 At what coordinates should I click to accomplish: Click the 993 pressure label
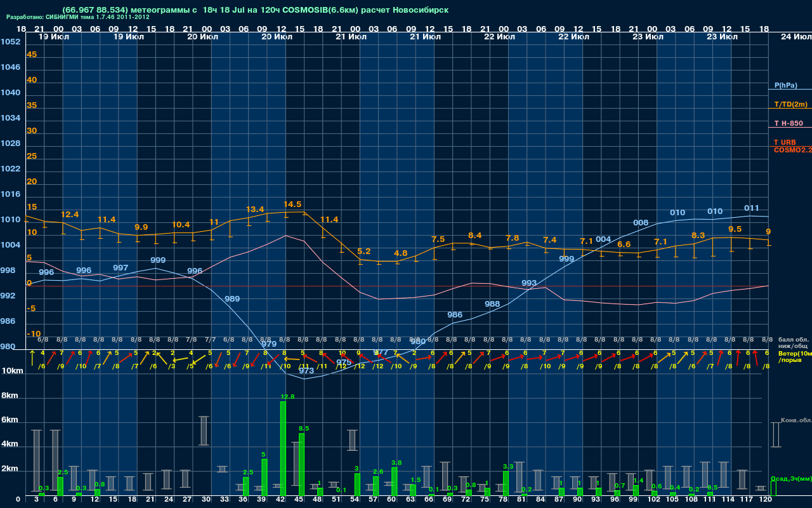point(529,283)
